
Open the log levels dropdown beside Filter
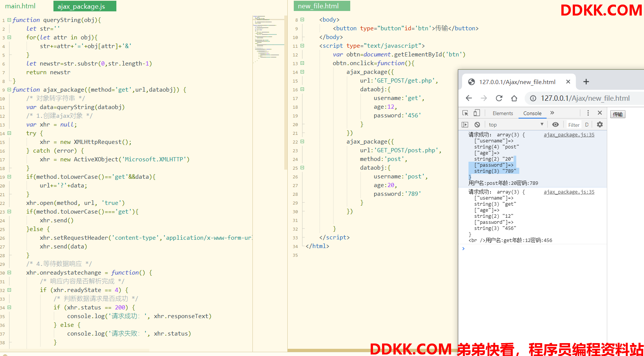(x=587, y=125)
